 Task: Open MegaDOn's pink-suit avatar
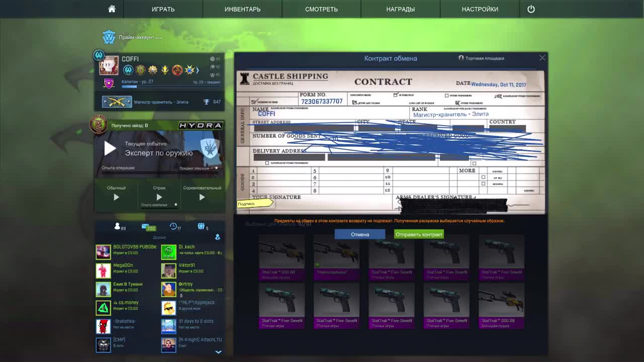pyautogui.click(x=103, y=270)
